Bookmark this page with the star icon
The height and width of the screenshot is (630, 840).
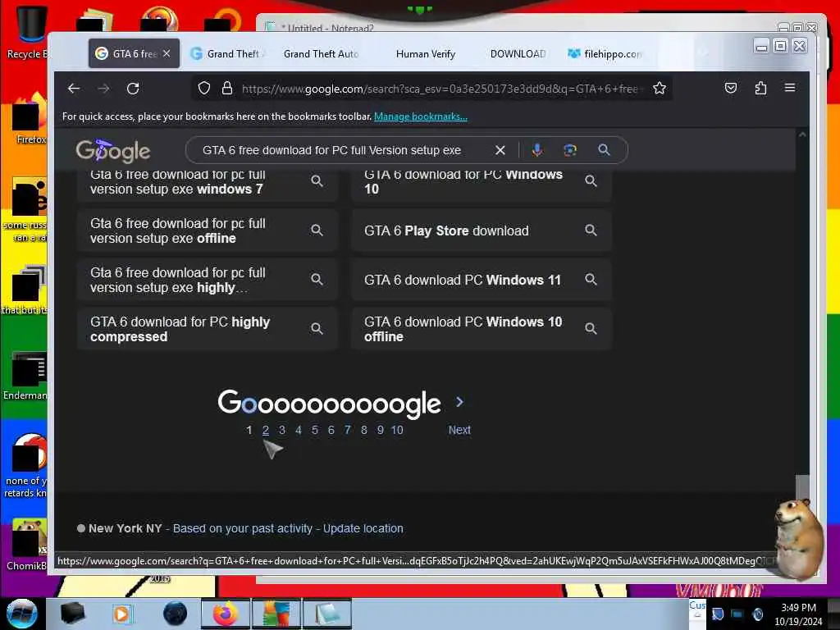660,89
